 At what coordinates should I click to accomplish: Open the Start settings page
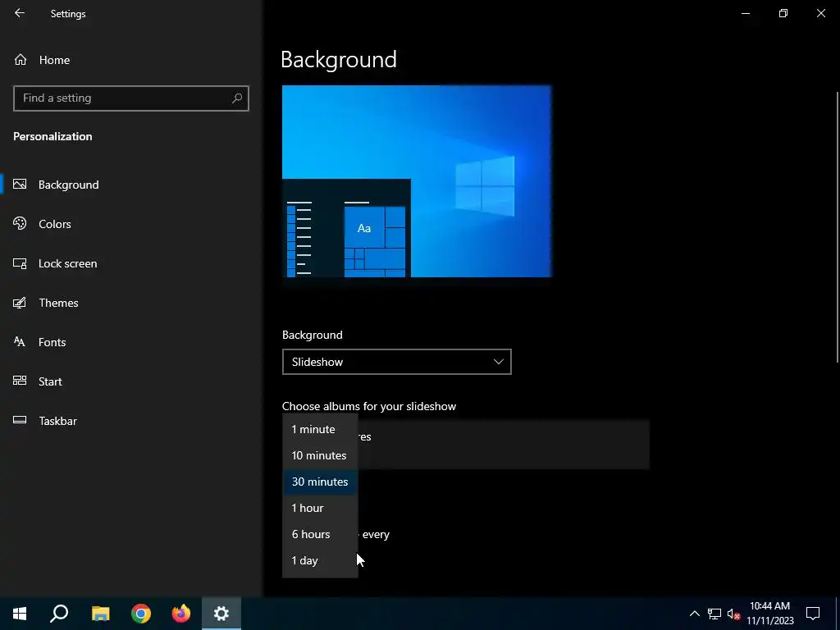click(x=130, y=381)
